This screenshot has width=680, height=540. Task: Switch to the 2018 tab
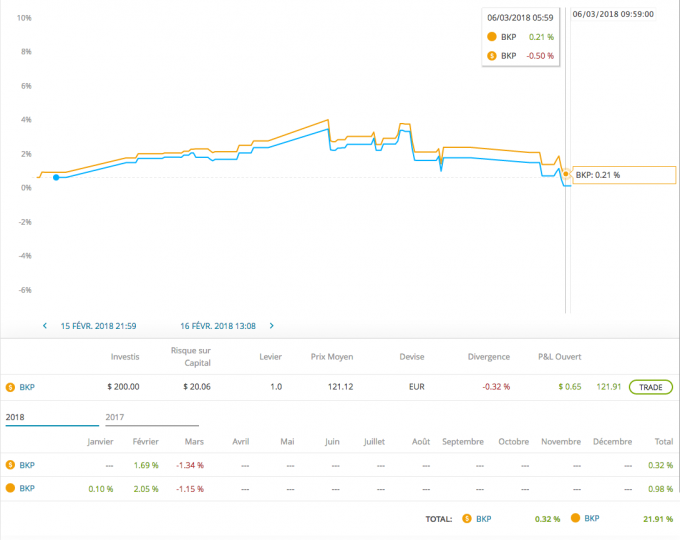(52, 417)
